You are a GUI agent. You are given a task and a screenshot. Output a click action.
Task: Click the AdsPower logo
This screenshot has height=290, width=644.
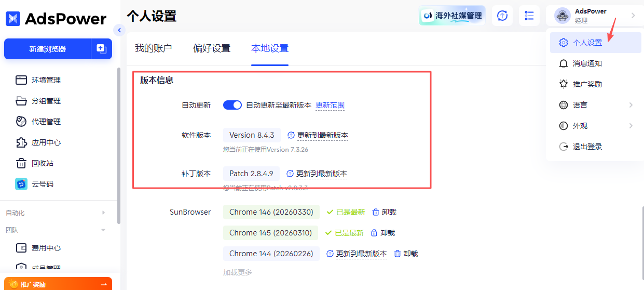coord(56,19)
